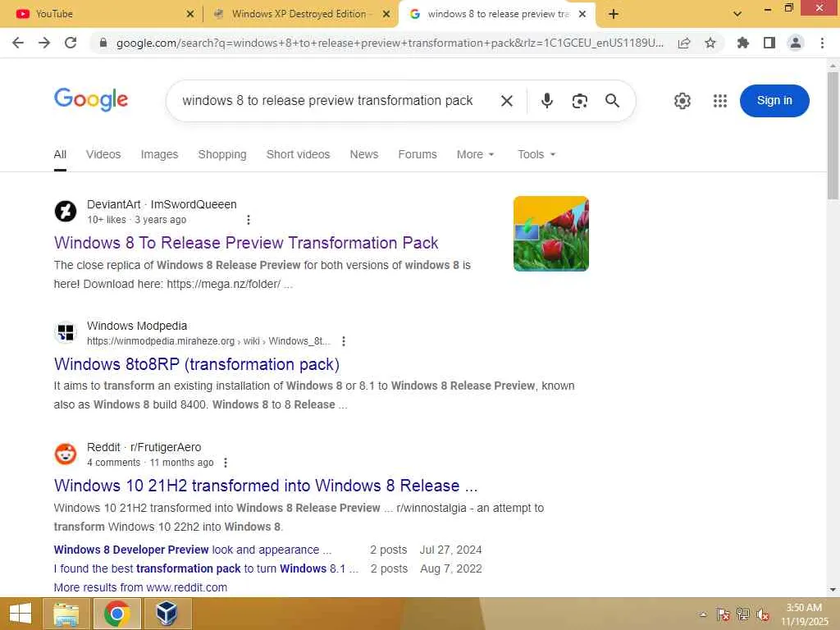
Task: Click the page vertical scrollbar thumb
Action: point(833,135)
